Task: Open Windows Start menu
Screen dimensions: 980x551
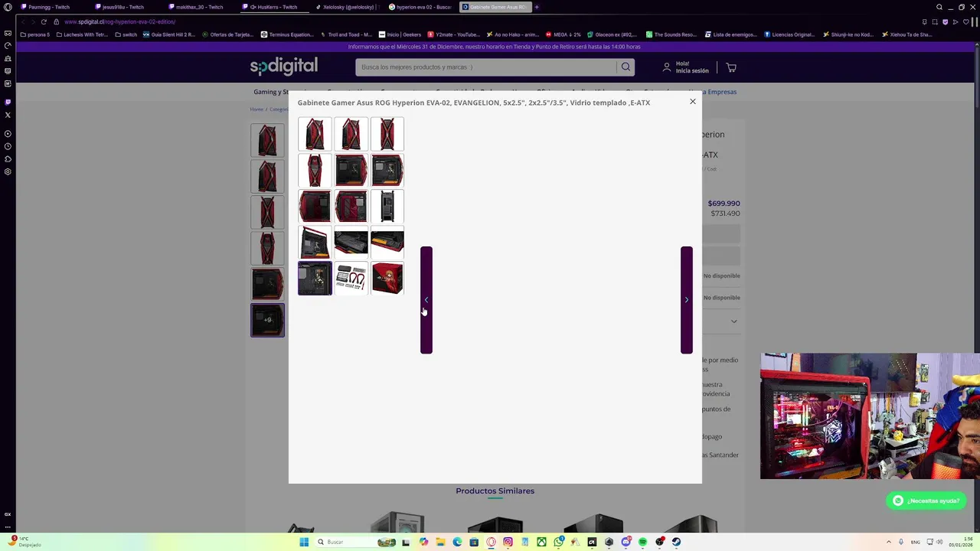Action: (x=304, y=542)
